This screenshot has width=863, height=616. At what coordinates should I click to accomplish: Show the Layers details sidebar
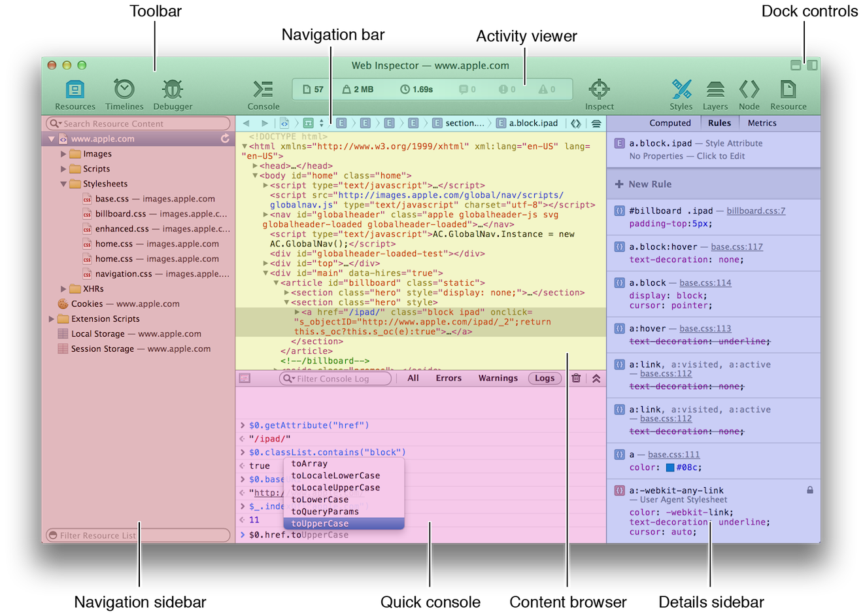click(715, 95)
